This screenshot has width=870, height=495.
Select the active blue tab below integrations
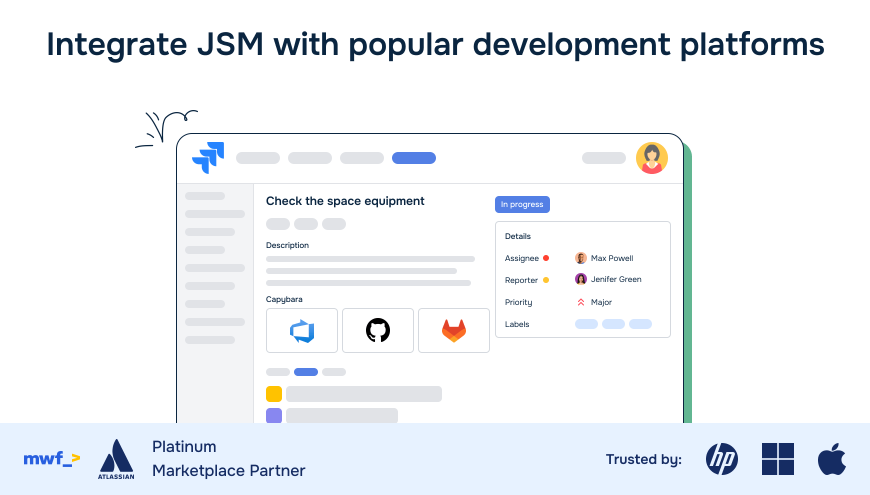pyautogui.click(x=306, y=372)
